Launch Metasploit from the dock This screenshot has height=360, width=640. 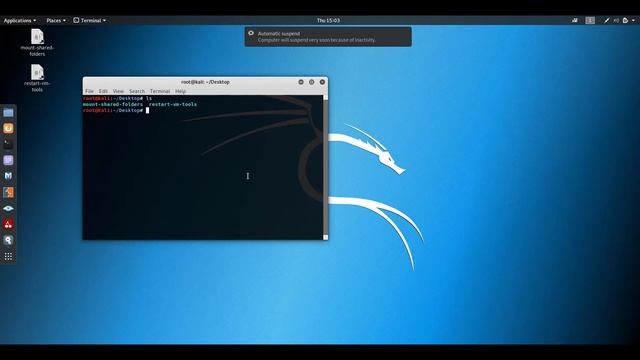coord(8,176)
